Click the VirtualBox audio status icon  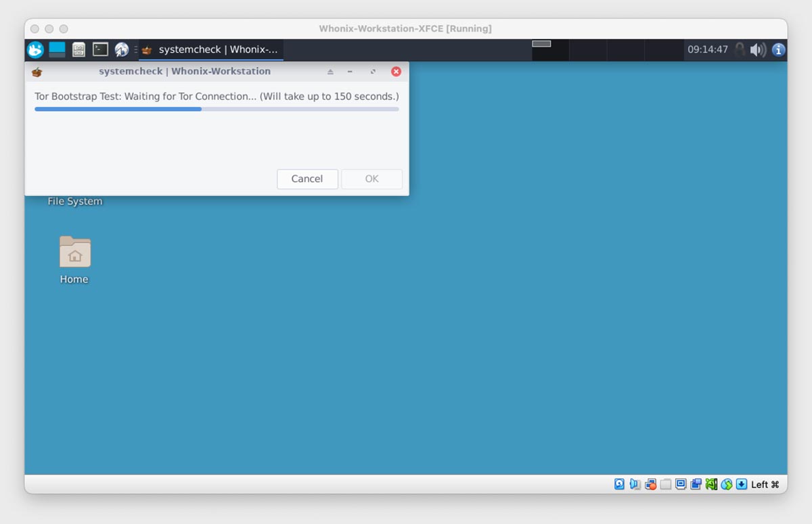click(x=635, y=484)
